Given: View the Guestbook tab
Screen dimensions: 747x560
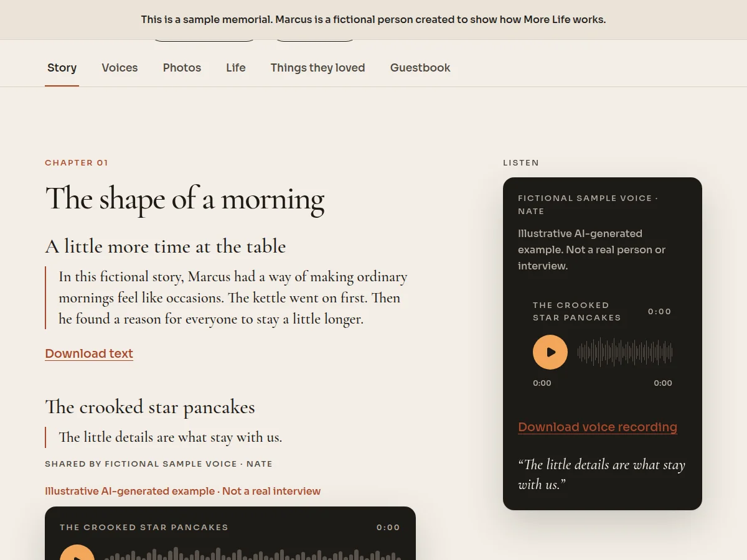Looking at the screenshot, I should click(x=420, y=68).
